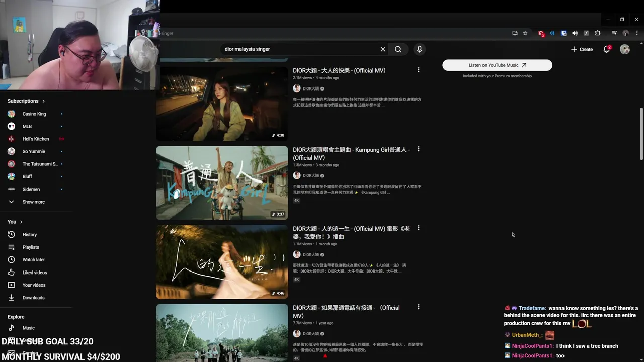Click the speaker volume extension icon
The image size is (644, 362).
click(x=575, y=33)
